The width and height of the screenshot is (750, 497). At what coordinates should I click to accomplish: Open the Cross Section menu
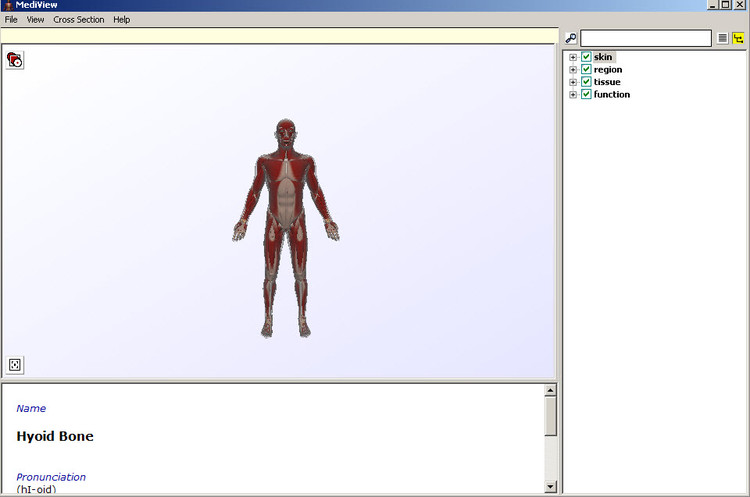pyautogui.click(x=78, y=19)
